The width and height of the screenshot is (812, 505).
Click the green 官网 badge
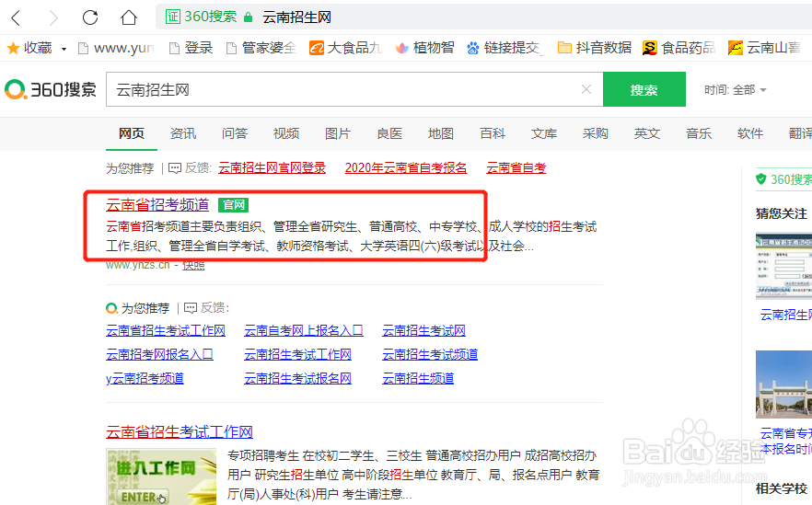[233, 205]
